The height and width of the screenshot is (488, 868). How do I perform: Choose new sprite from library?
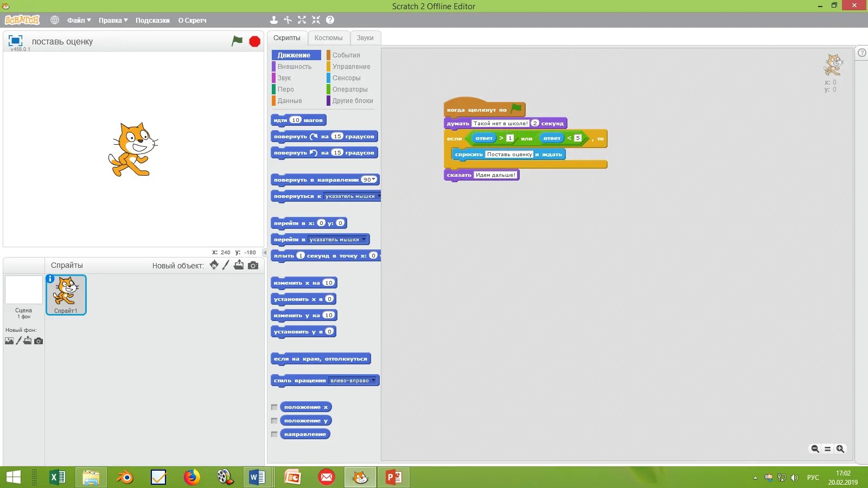pos(214,265)
